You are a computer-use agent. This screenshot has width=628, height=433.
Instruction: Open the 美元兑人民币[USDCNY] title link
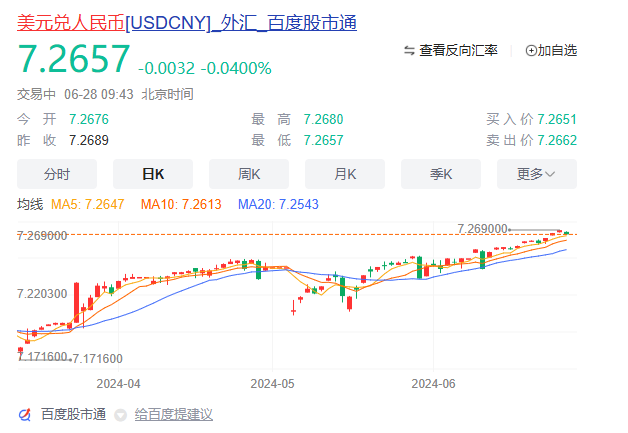[x=187, y=23]
